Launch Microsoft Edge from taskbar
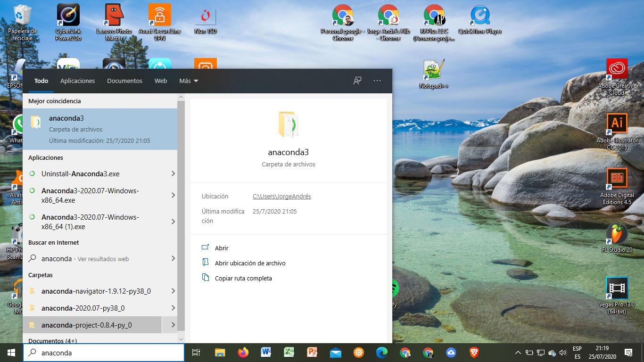 (x=381, y=353)
